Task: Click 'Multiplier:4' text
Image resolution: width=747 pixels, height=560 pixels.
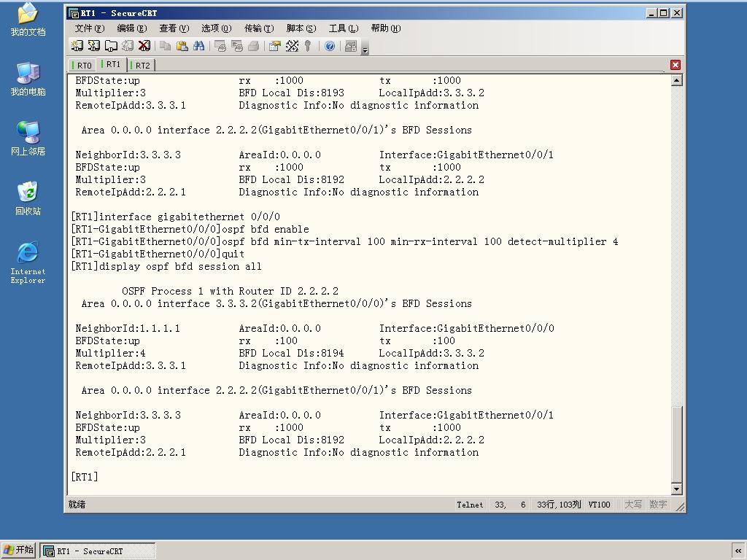Action: [111, 353]
